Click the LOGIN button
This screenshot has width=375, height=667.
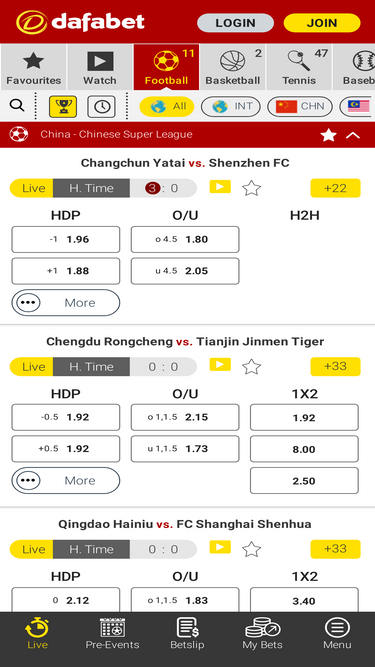[x=235, y=23]
